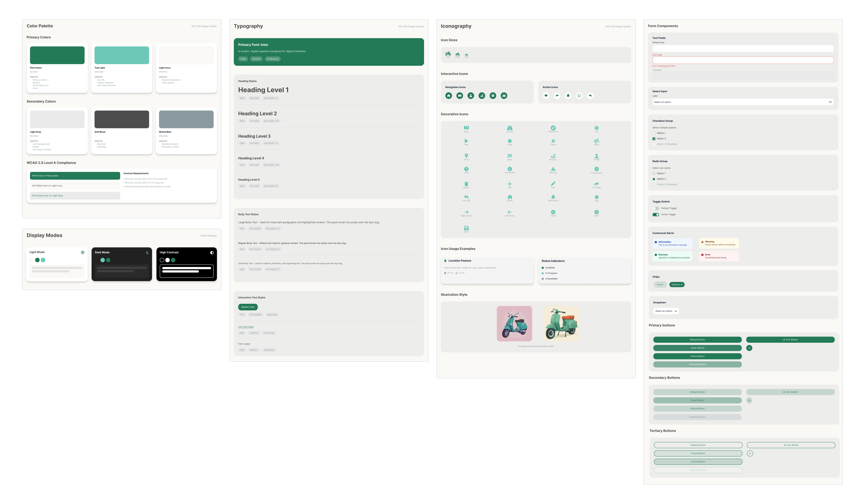865x504 pixels.
Task: Click the Save floppy disk decorative icon
Action: pyautogui.click(x=466, y=228)
